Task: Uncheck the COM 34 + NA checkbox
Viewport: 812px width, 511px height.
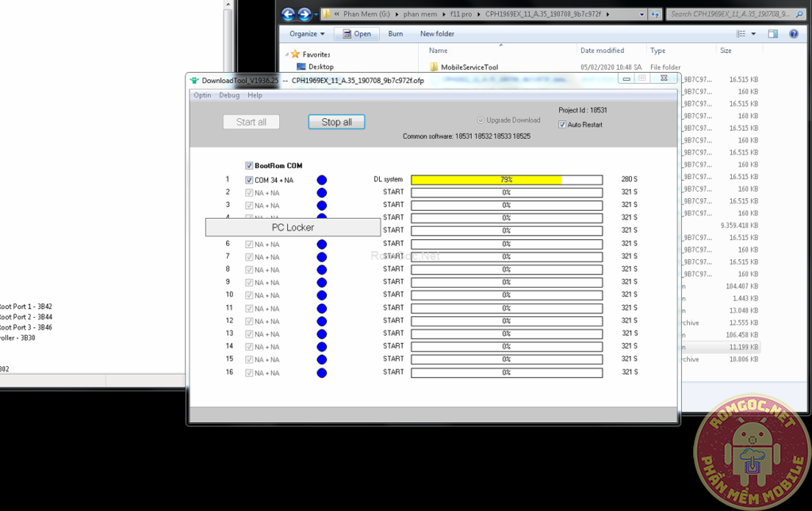Action: point(249,180)
